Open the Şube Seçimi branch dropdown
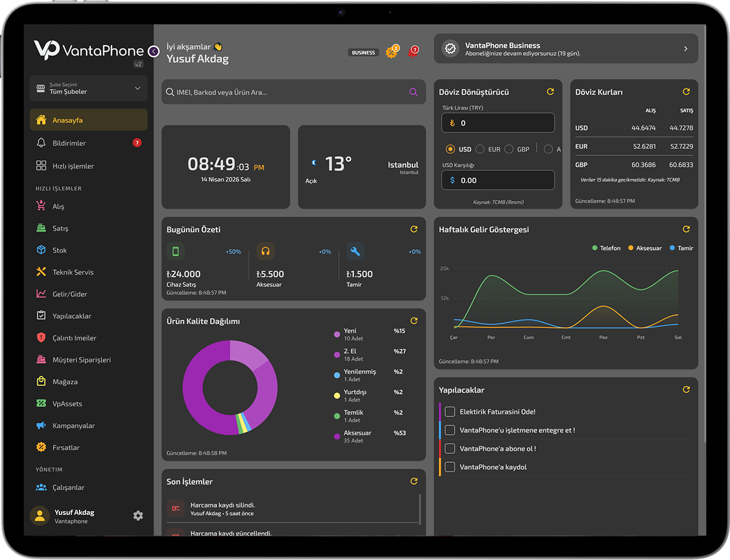Image resolution: width=730 pixels, height=560 pixels. [88, 88]
